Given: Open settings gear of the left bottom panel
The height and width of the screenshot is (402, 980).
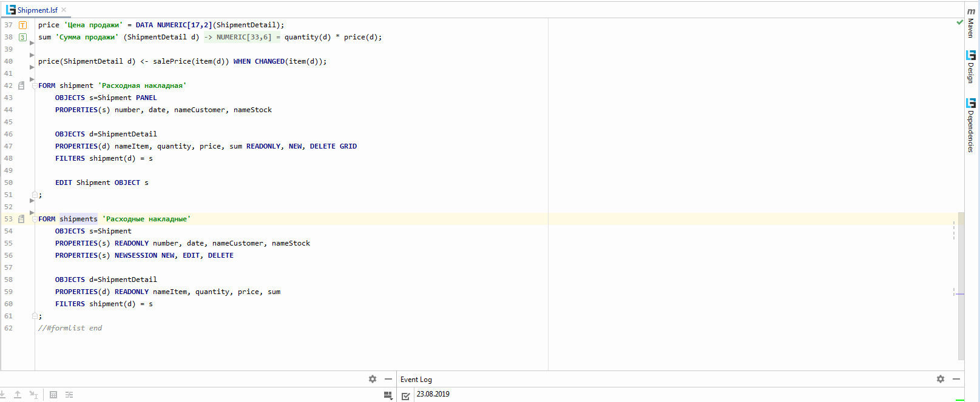Looking at the screenshot, I should (x=373, y=379).
